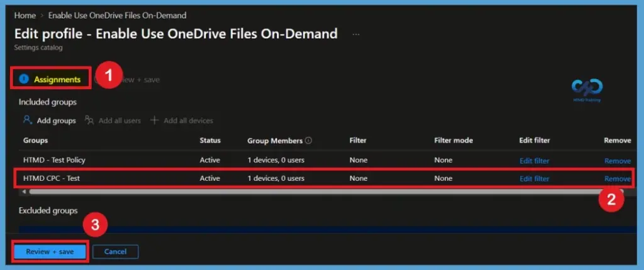
Task: Click the Excluded groups heading
Action: coord(48,210)
